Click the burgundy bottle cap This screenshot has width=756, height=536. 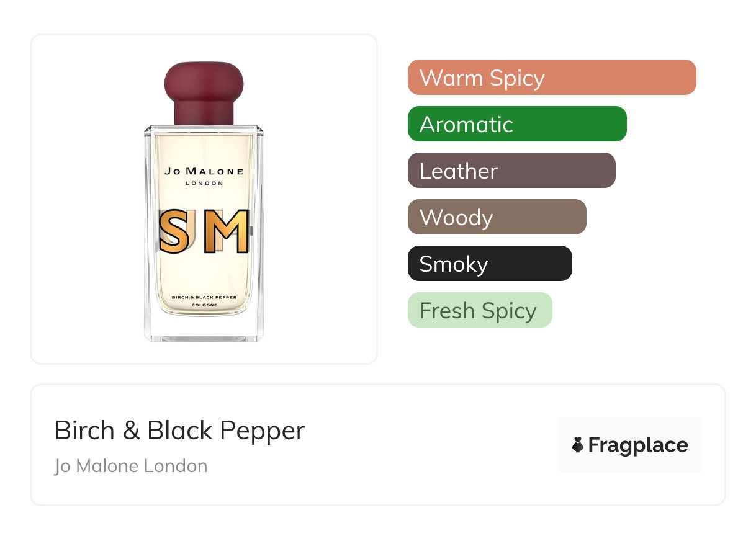[204, 92]
